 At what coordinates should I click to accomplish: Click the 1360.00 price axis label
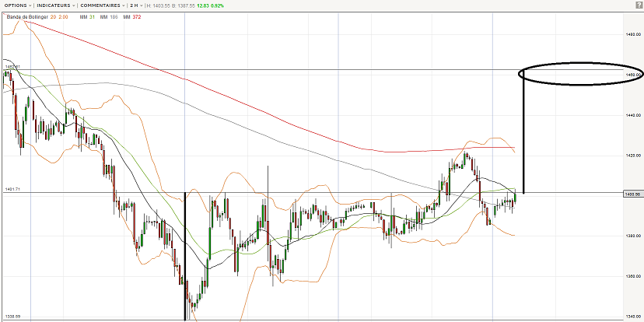point(632,276)
